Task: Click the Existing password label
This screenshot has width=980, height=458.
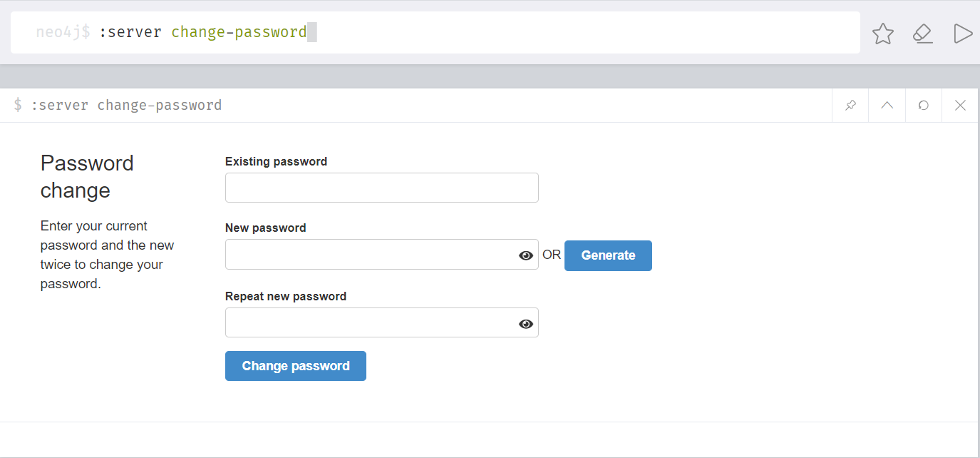Action: click(277, 161)
